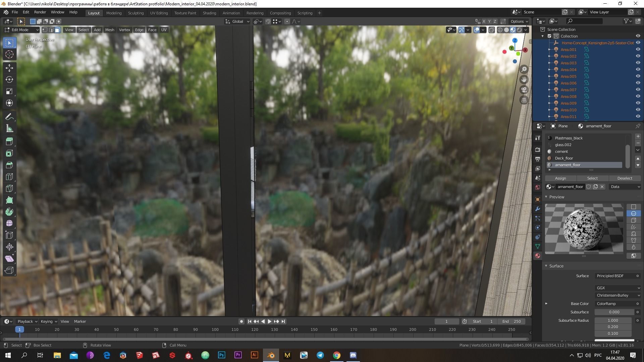
Task: Open the Global orientation dropdown
Action: (237, 21)
